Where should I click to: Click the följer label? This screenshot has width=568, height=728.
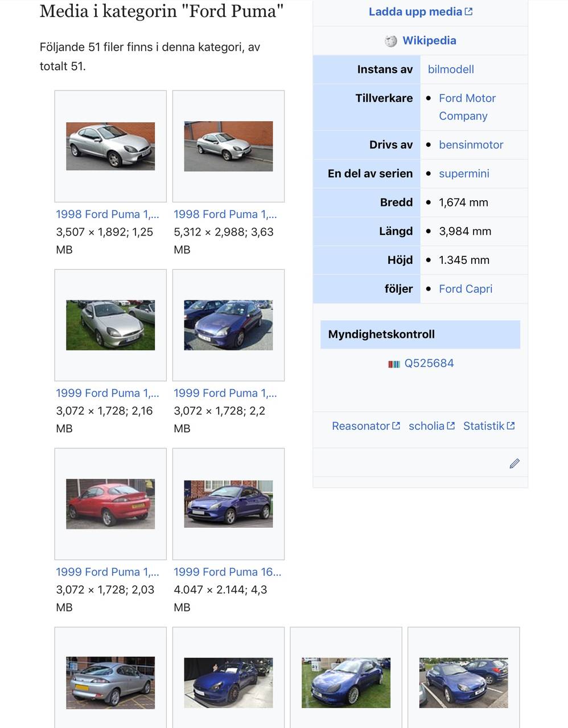(398, 289)
